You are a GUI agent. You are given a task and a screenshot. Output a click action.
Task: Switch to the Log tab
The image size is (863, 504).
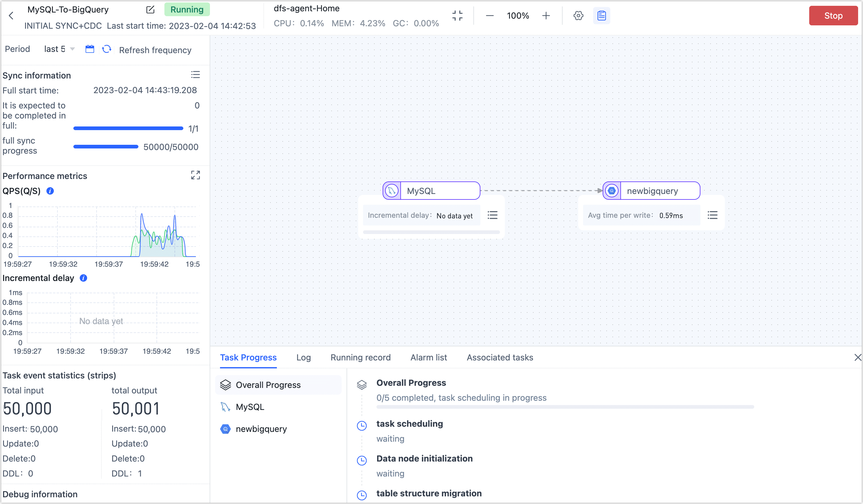303,357
